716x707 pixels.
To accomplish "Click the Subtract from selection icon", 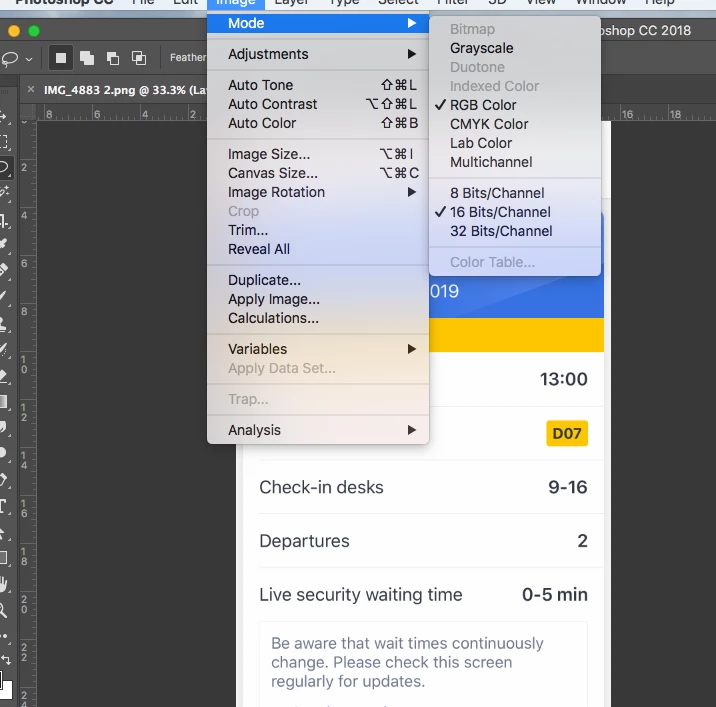I will click(x=113, y=58).
